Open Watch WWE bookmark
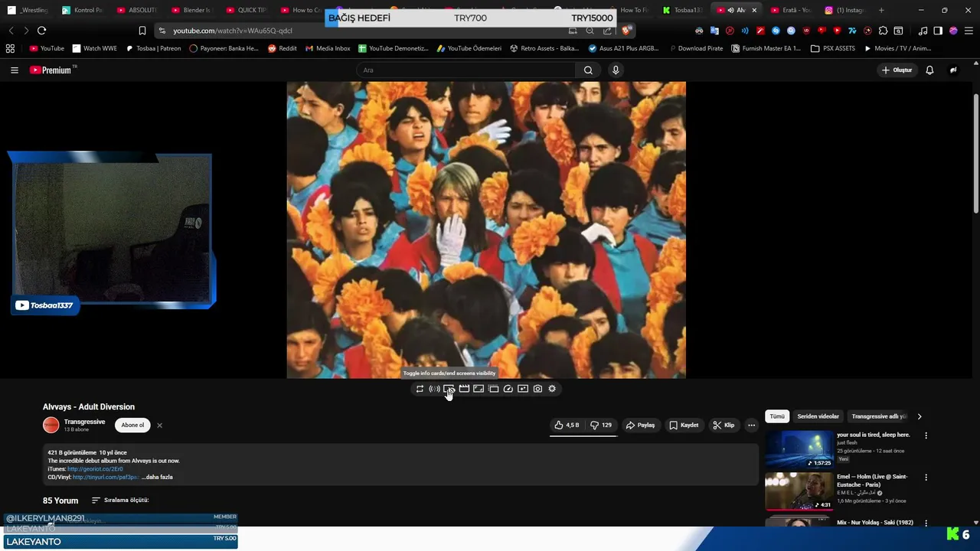The height and width of the screenshot is (551, 980). (x=95, y=48)
